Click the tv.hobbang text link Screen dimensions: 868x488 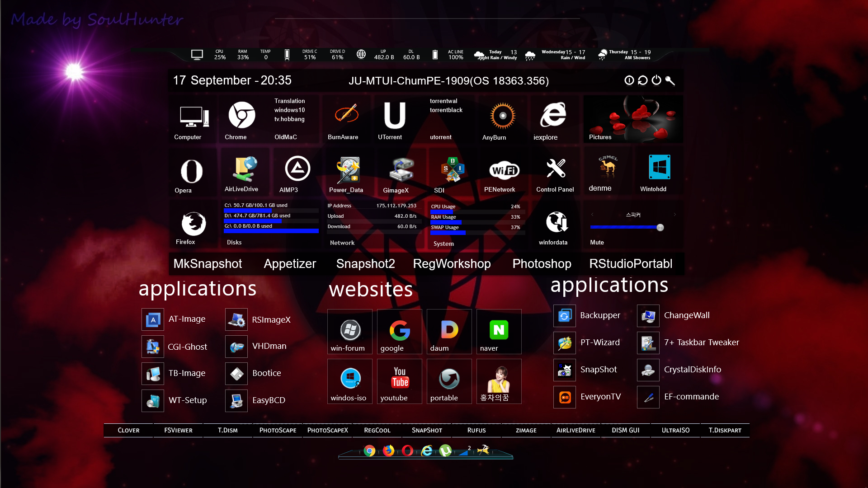[289, 119]
